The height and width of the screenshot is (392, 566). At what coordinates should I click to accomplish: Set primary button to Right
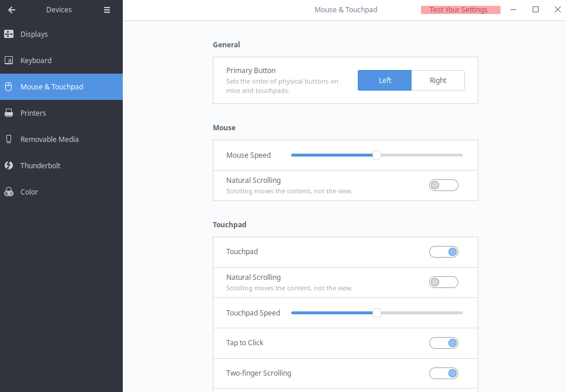point(438,81)
